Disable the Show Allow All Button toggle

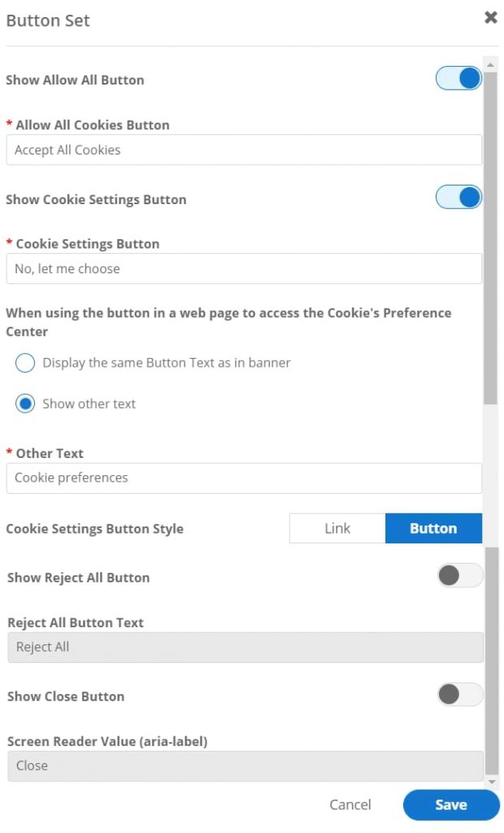pyautogui.click(x=458, y=78)
